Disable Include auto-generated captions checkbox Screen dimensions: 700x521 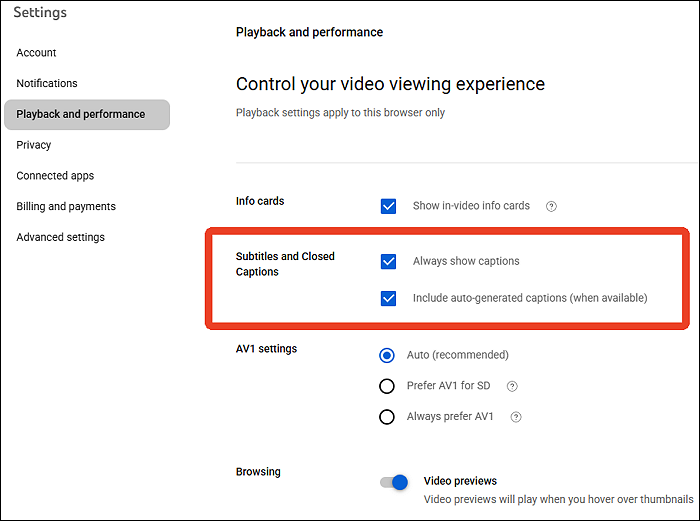(x=388, y=298)
